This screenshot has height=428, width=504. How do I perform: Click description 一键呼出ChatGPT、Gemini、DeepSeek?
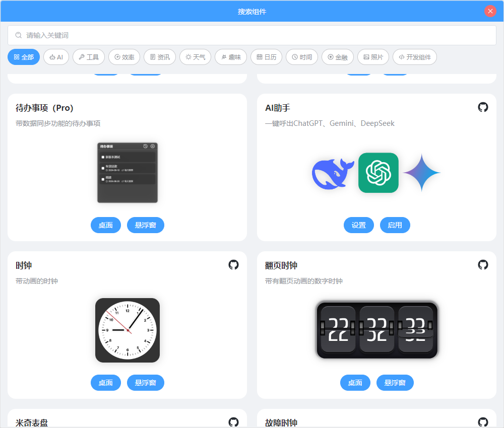pyautogui.click(x=330, y=123)
